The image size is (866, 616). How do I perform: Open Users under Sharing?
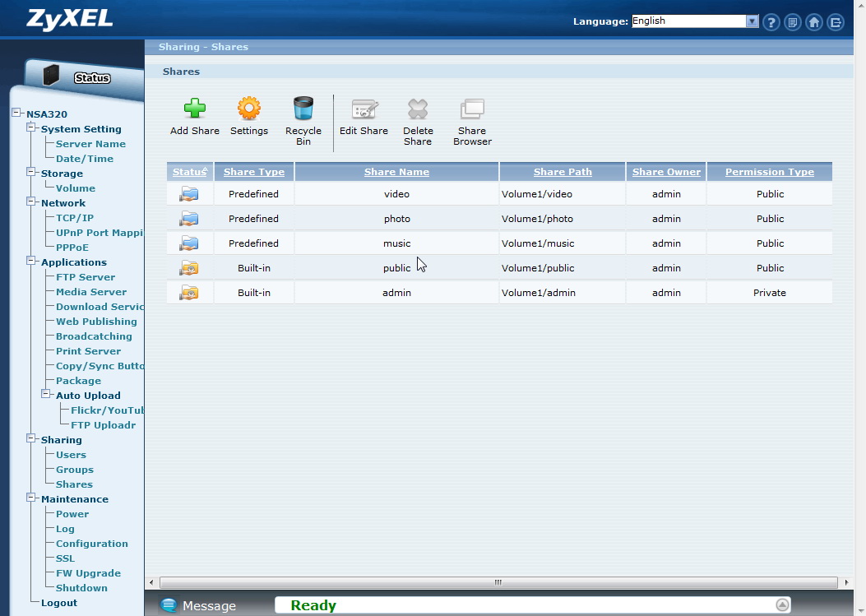pyautogui.click(x=71, y=455)
